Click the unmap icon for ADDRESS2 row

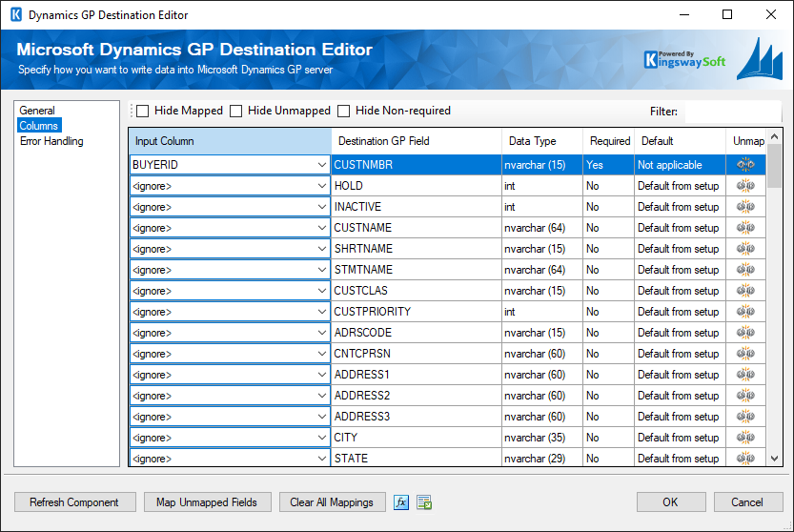tap(745, 396)
